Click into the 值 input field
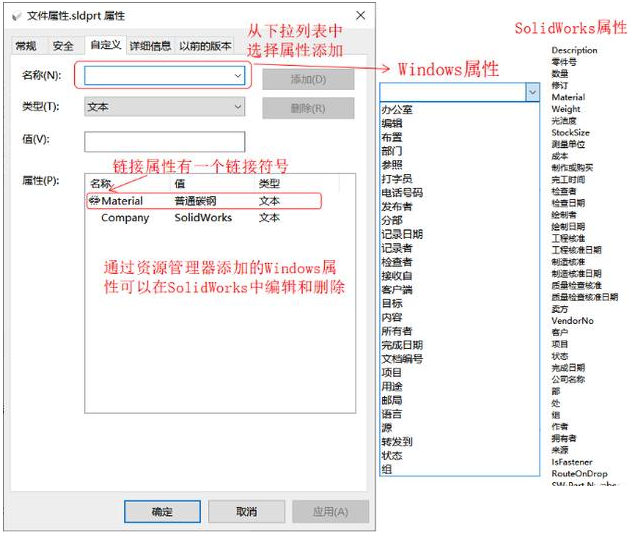Screen dimensions: 634x534 164,141
